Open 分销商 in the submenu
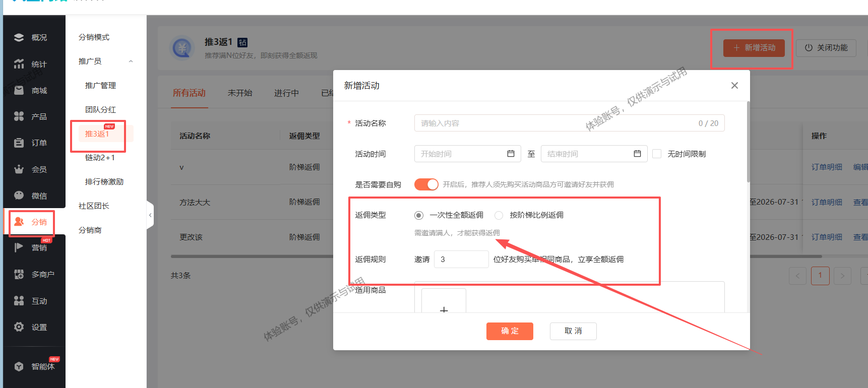 [90, 230]
